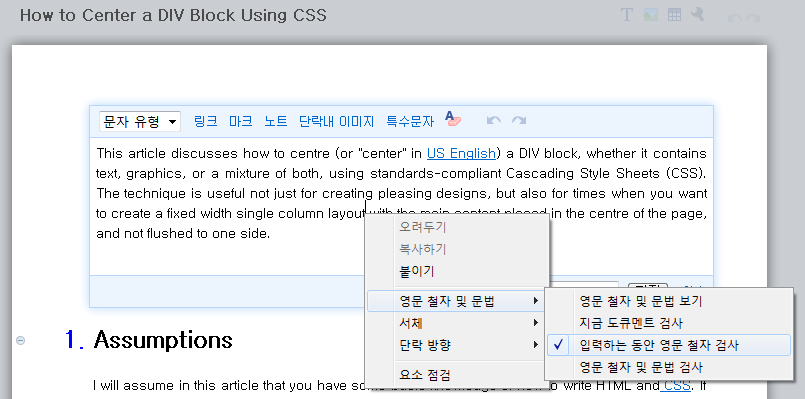Click 노트 in the editor toolbar

coord(276,122)
